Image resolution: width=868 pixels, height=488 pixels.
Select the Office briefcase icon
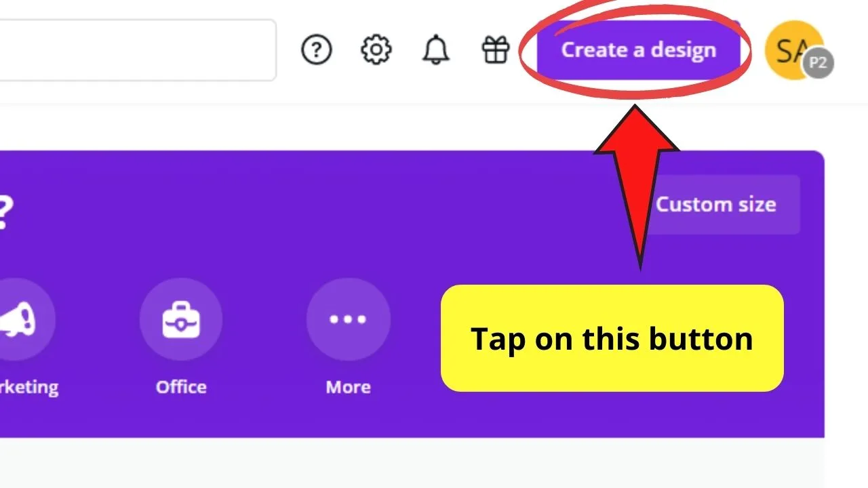tap(181, 319)
